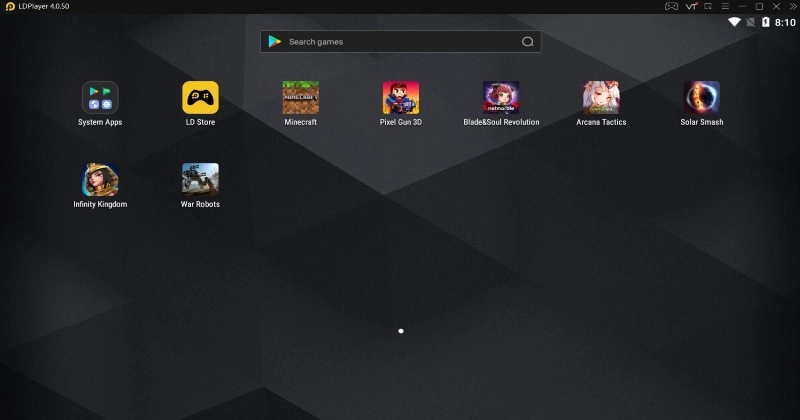Close the LDPlayer window
Viewport: 800px width, 420px height.
coord(776,7)
